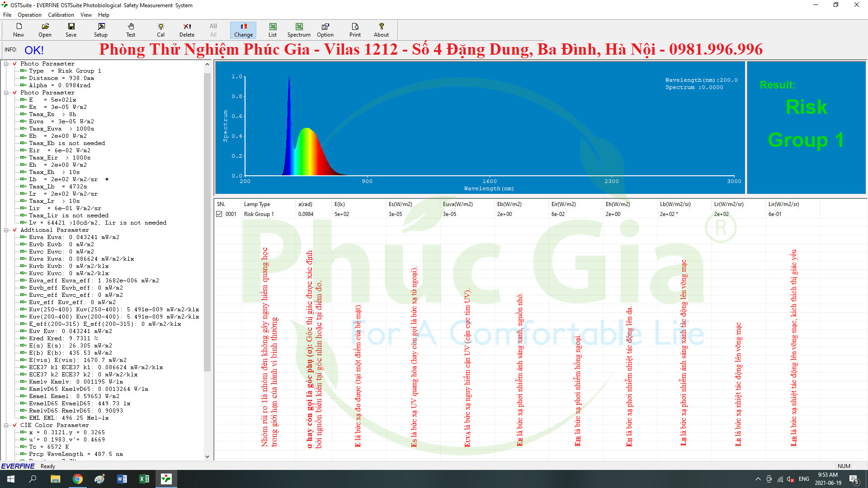Image resolution: width=868 pixels, height=488 pixels.
Task: Select the 'Tc = 6572 K' row
Action: (49, 447)
